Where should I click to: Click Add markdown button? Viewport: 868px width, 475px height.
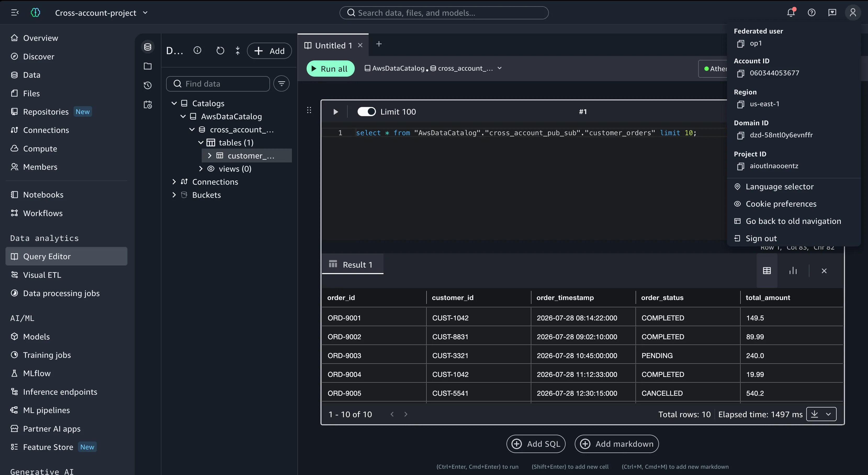(616, 444)
